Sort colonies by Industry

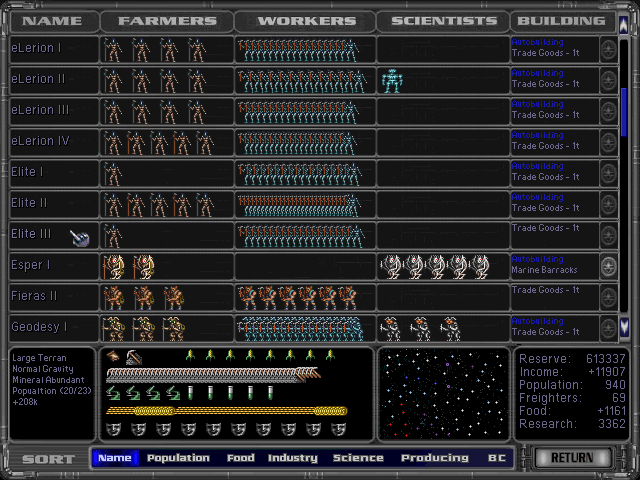click(293, 458)
